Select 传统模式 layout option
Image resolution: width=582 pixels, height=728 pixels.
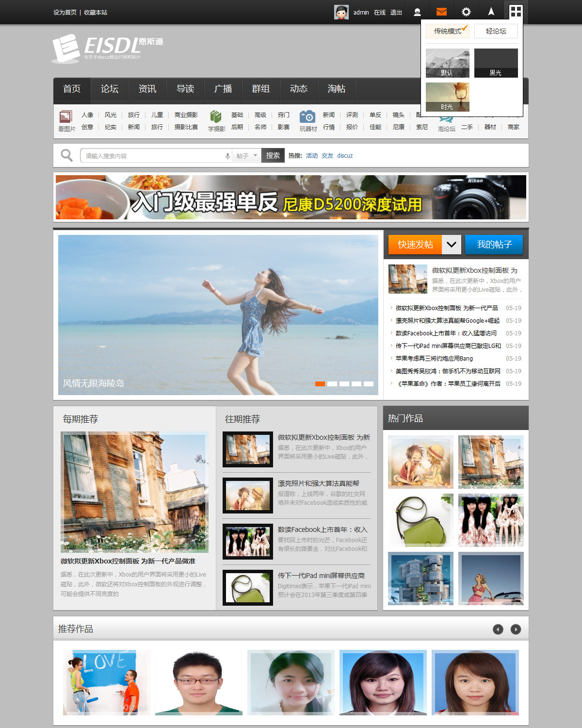pos(448,31)
